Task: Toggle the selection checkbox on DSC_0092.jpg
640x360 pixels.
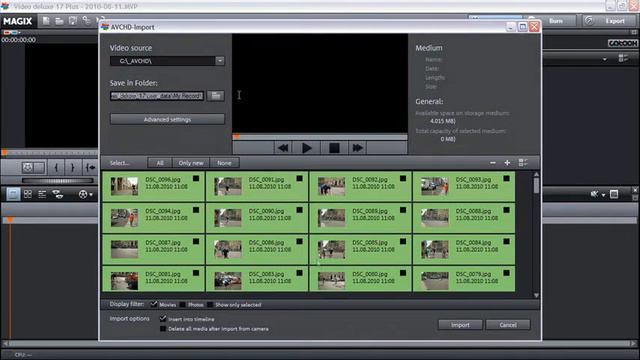Action: (403, 178)
